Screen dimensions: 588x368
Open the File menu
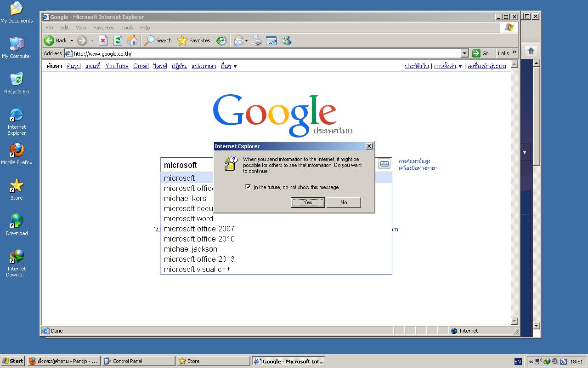tap(49, 28)
